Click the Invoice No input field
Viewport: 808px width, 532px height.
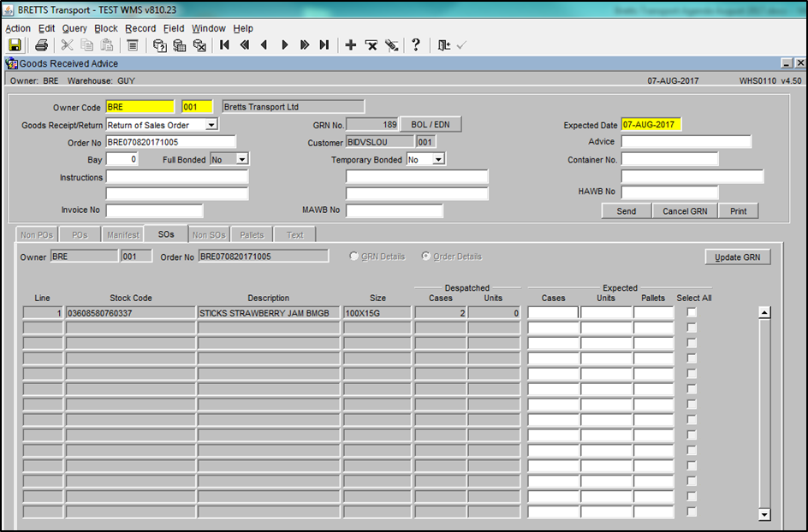[155, 210]
